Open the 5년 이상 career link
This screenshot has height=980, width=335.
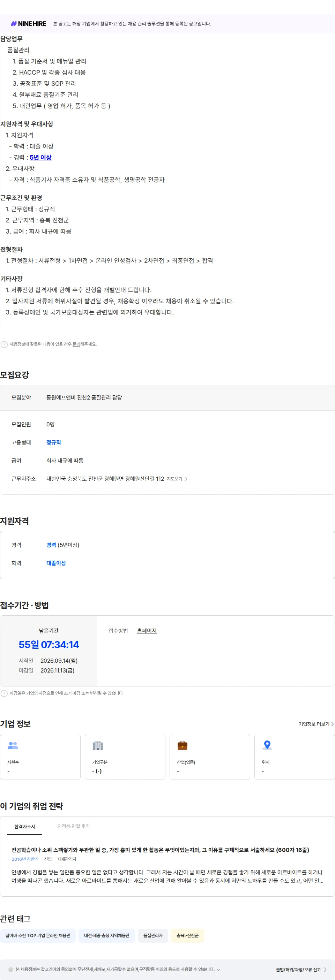(x=40, y=158)
